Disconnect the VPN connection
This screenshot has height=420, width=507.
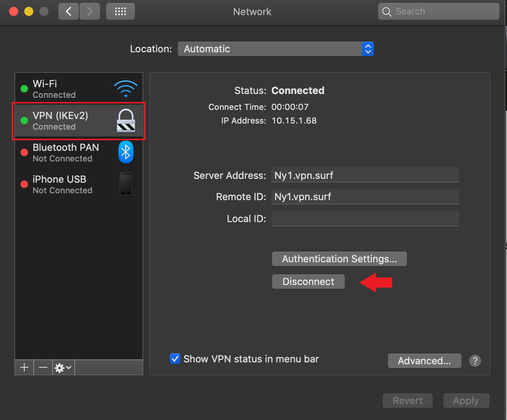point(308,281)
